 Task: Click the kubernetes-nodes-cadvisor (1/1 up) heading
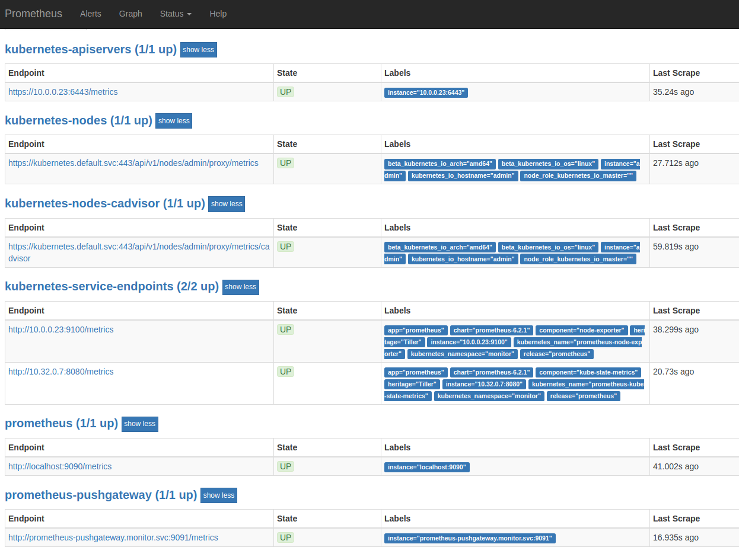(x=105, y=203)
